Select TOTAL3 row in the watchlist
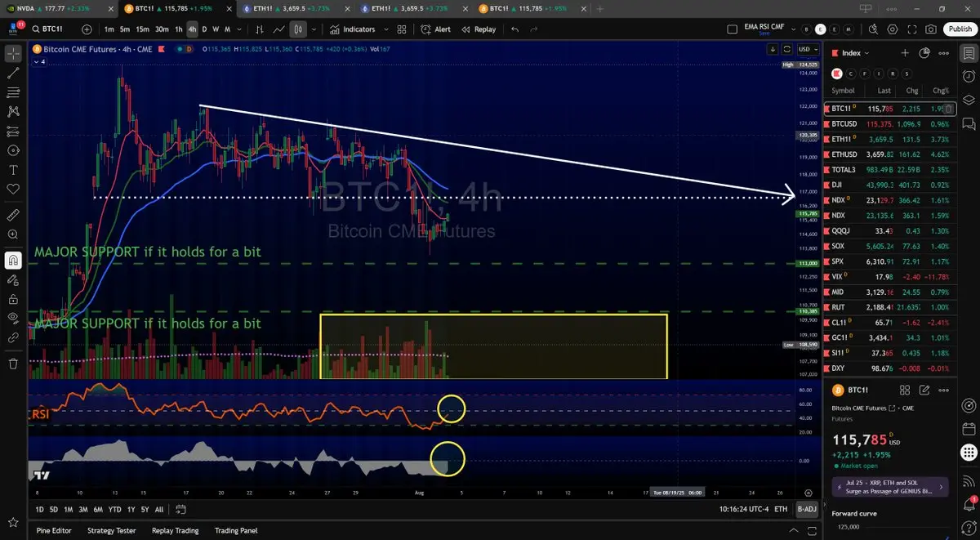980x540 pixels. (890, 169)
